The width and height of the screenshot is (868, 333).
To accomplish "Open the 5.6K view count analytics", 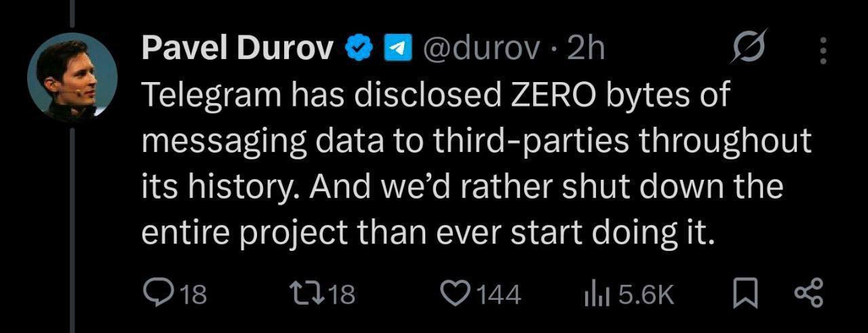I will (646, 295).
